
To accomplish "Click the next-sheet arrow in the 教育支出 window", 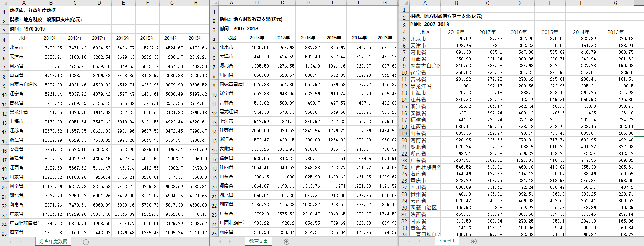I will (230, 242).
